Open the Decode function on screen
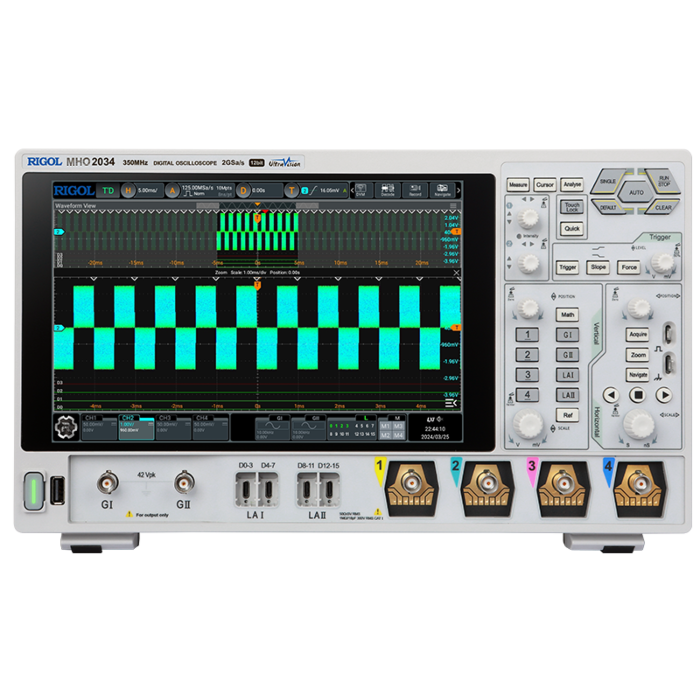Screen dimensions: 700x700 (388, 190)
